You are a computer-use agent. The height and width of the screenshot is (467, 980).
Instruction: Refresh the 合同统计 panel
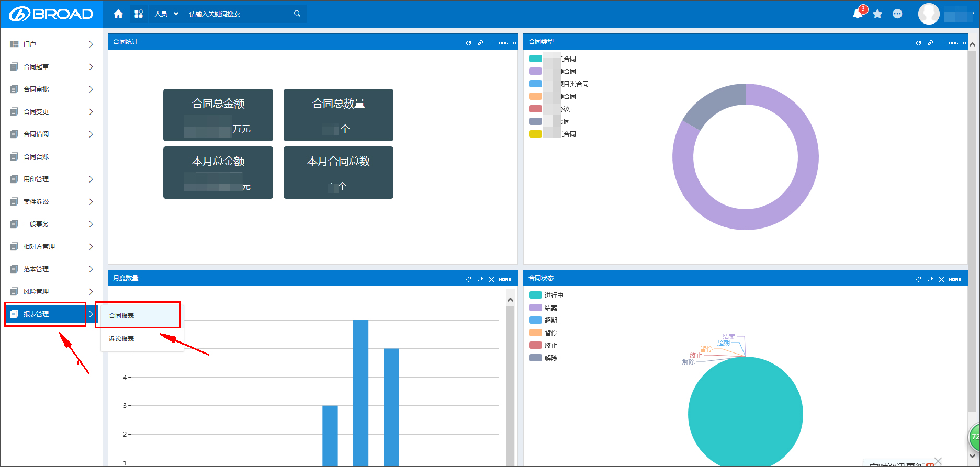coord(468,43)
